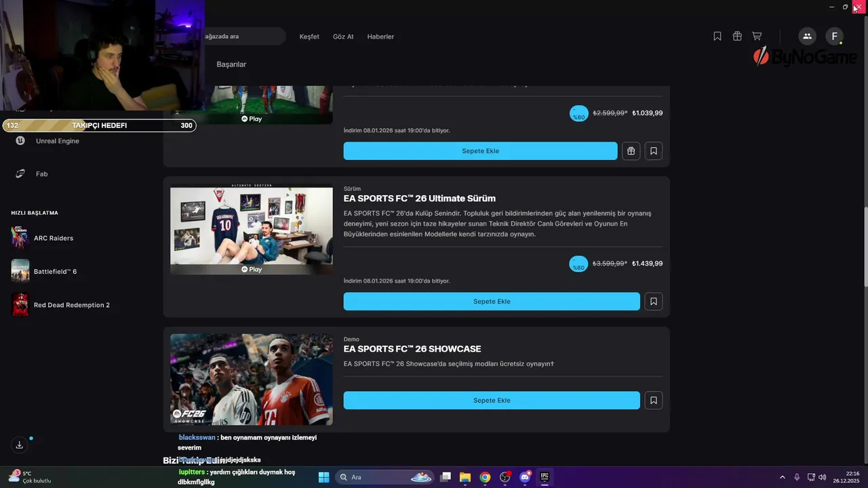Switch to the Başarılar tab

231,64
